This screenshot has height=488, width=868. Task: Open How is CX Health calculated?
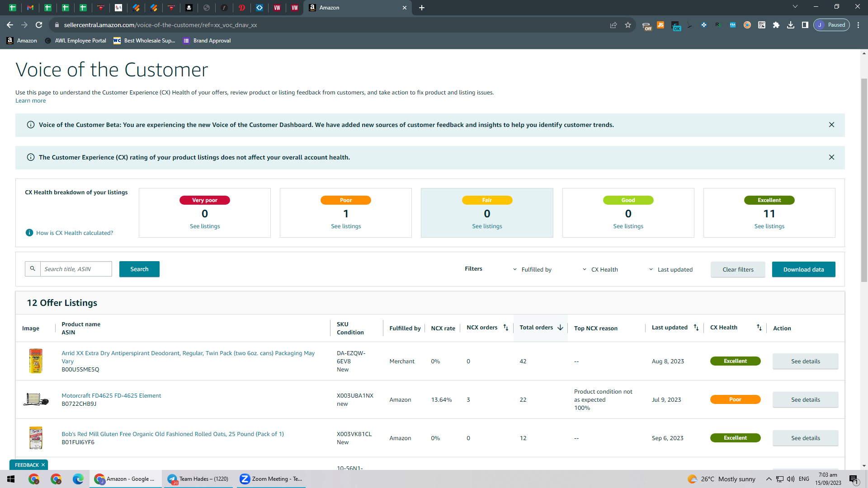point(75,233)
